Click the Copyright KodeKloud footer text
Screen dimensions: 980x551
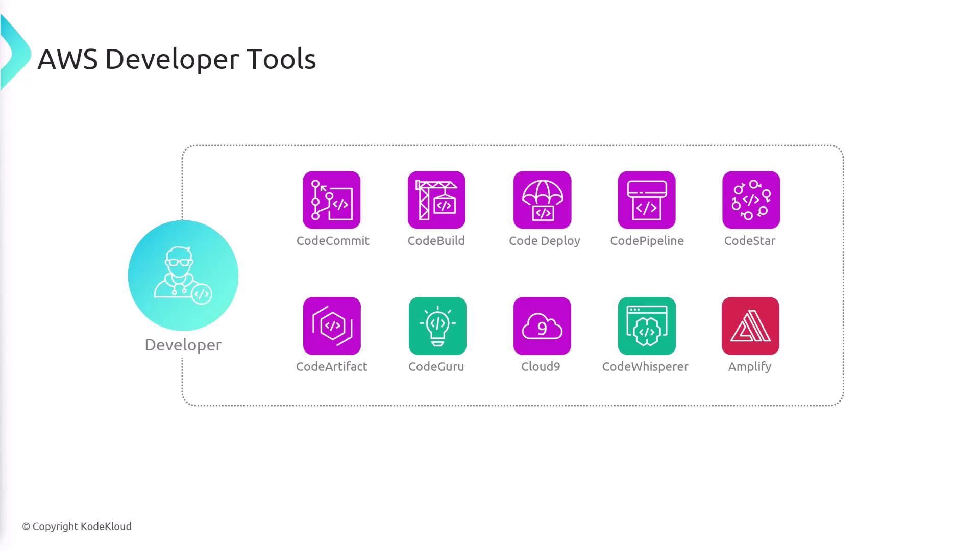(x=77, y=527)
